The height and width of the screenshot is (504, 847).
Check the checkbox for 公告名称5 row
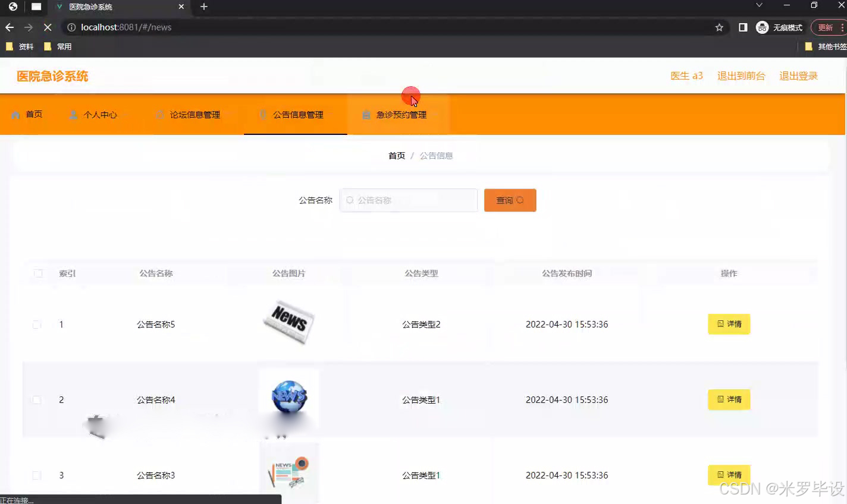click(x=36, y=325)
